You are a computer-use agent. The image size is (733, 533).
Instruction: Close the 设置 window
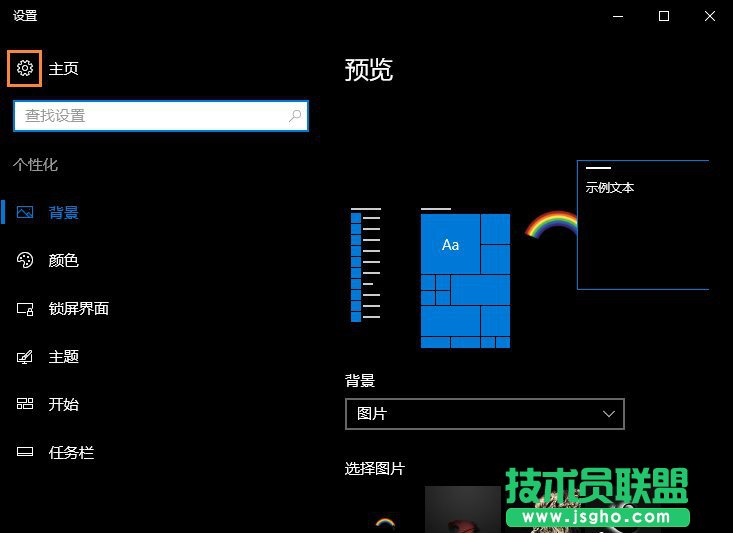tap(710, 16)
